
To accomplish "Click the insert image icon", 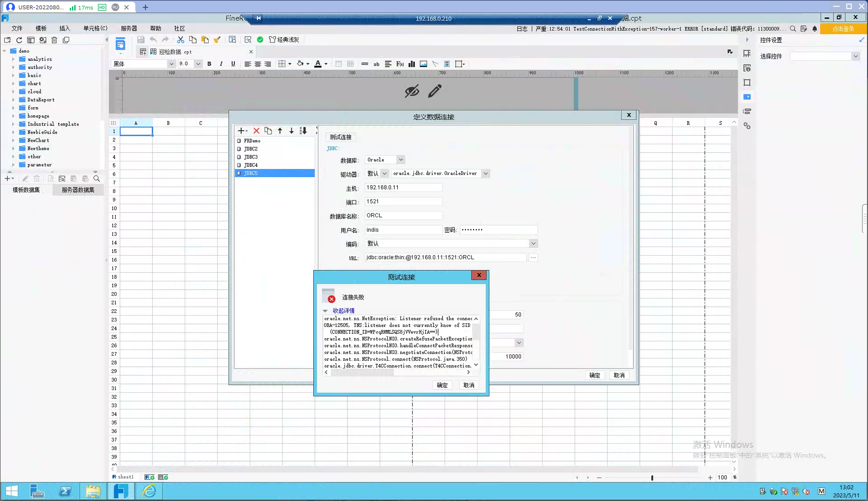I will (x=423, y=64).
